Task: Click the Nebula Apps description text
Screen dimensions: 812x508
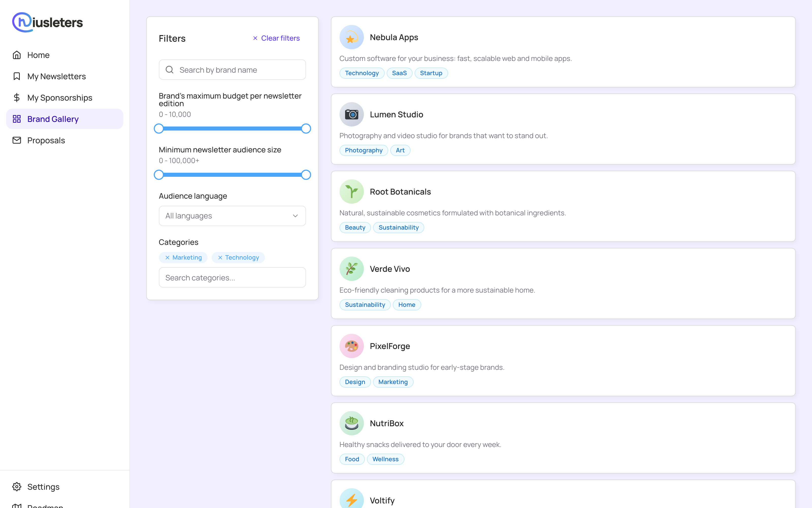Action: 455,58
